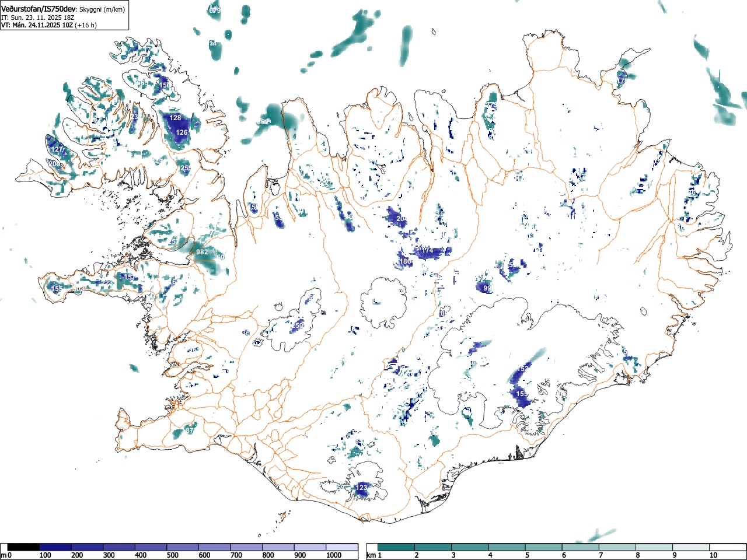Select the 700–800 m legend swatch

(x=246, y=547)
